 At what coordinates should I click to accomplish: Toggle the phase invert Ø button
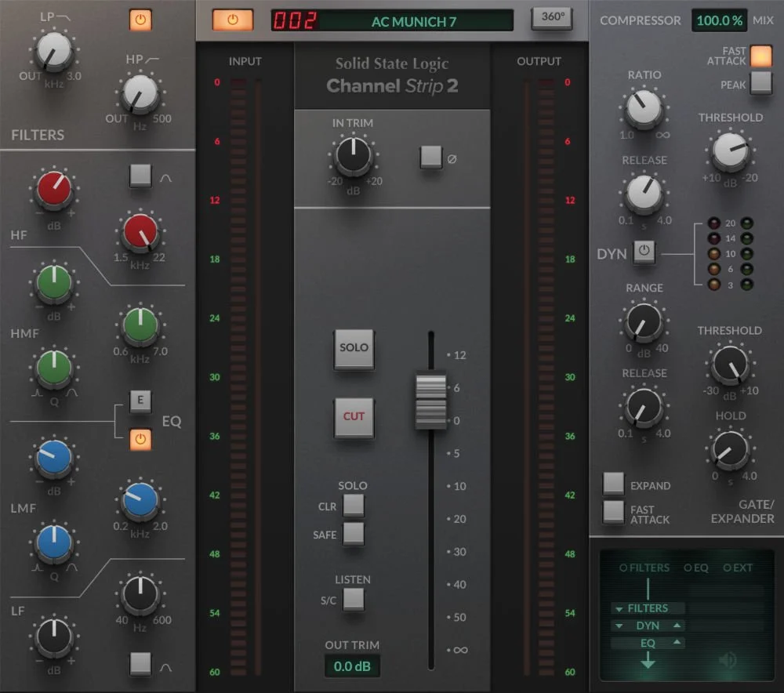[x=431, y=158]
